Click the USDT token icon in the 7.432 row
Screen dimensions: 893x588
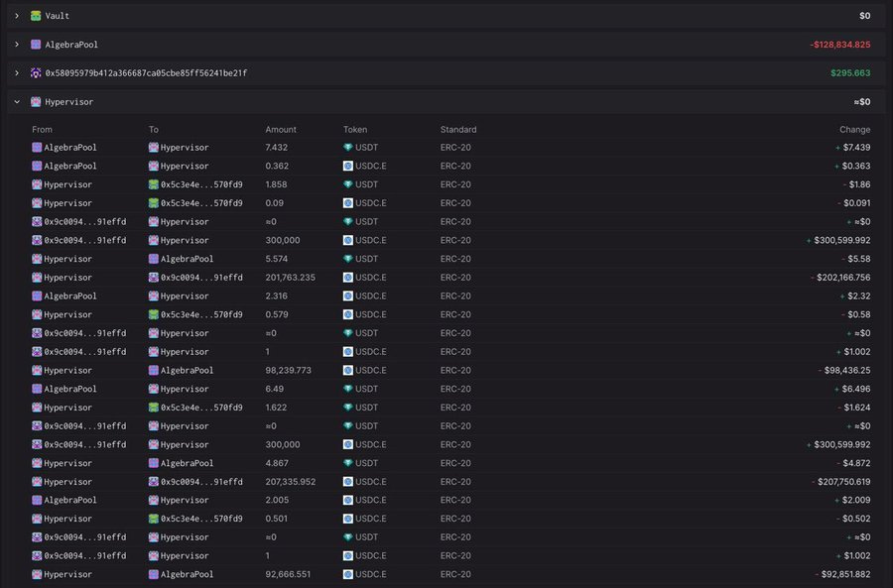[x=348, y=148]
